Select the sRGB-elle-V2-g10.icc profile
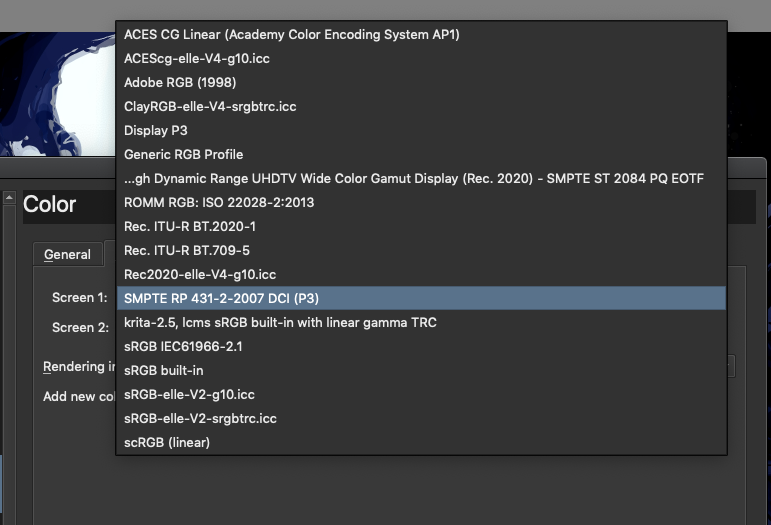Image resolution: width=771 pixels, height=525 pixels. [x=189, y=394]
